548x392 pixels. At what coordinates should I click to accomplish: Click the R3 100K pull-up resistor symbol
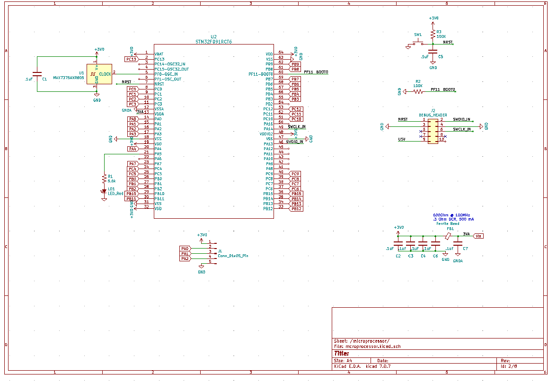click(433, 34)
